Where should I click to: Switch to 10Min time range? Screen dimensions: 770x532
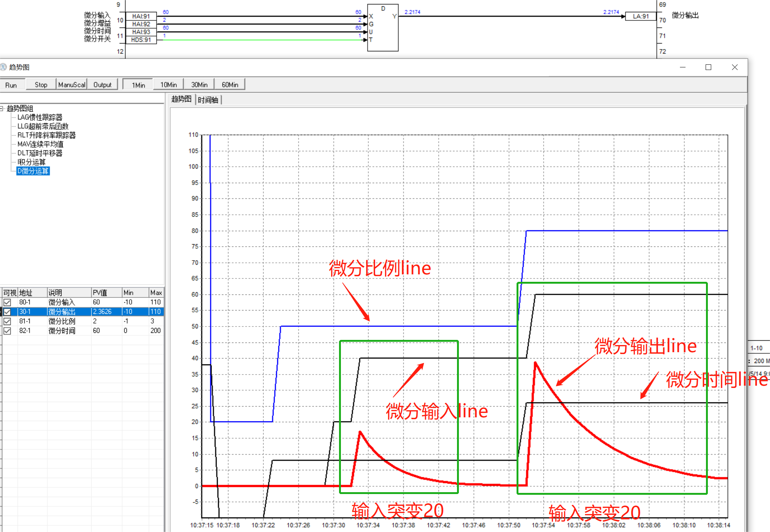click(x=169, y=85)
